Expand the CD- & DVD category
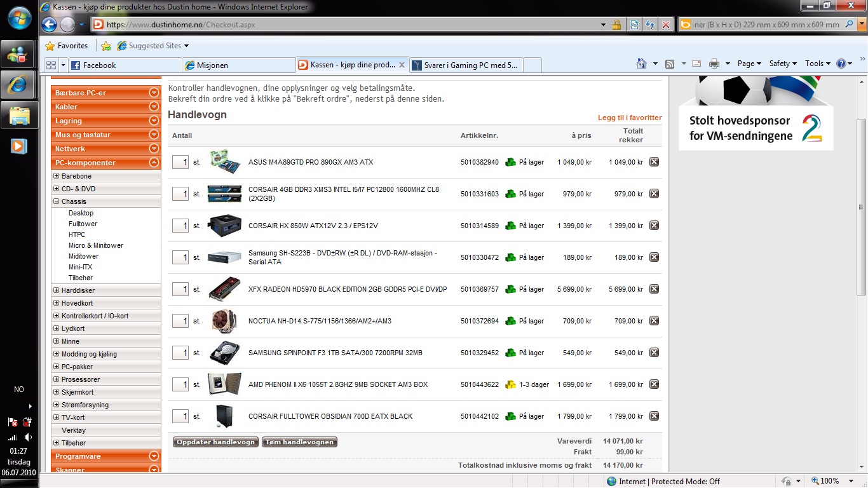Image resolution: width=868 pixels, height=488 pixels. coord(57,189)
